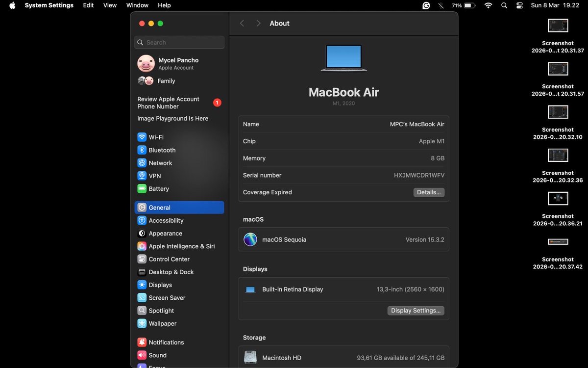Open Display Settings for the Retina display
The width and height of the screenshot is (588, 368).
tap(416, 310)
